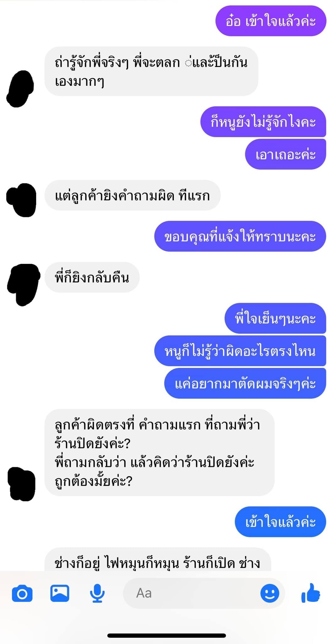Select the 'พี่ใจเย็นๆนะคะ' sent message
Viewport: 333px width, 644px height.
click(275, 318)
